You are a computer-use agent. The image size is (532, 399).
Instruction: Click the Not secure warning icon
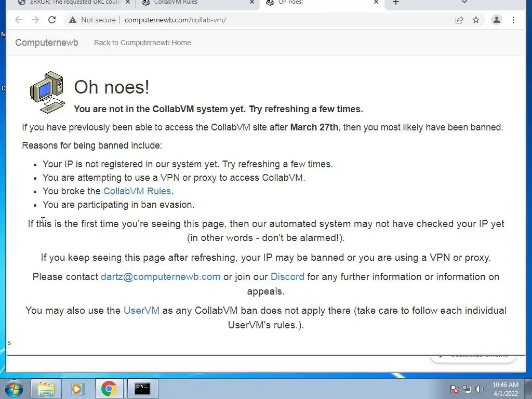click(x=73, y=20)
